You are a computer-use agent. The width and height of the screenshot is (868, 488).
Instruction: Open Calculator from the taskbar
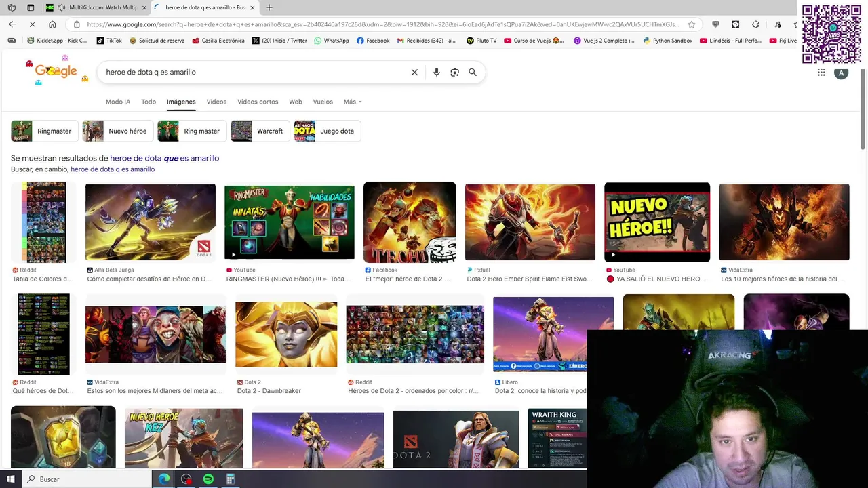click(231, 479)
